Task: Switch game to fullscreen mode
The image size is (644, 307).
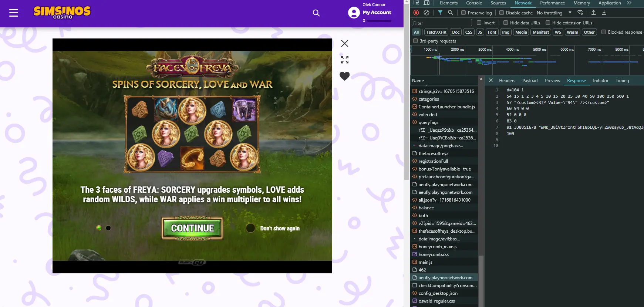Action: coord(344,60)
